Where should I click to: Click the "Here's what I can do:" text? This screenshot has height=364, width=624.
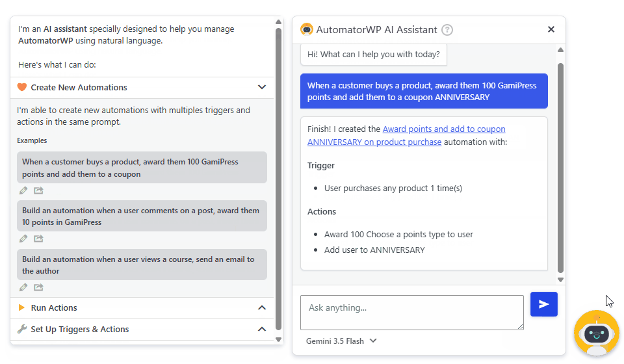pos(57,65)
